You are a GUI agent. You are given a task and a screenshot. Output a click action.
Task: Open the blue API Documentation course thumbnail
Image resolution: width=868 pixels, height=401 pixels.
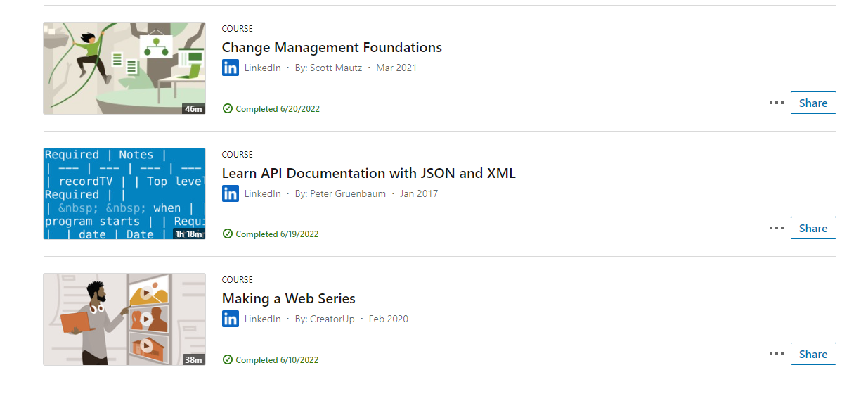coord(124,193)
